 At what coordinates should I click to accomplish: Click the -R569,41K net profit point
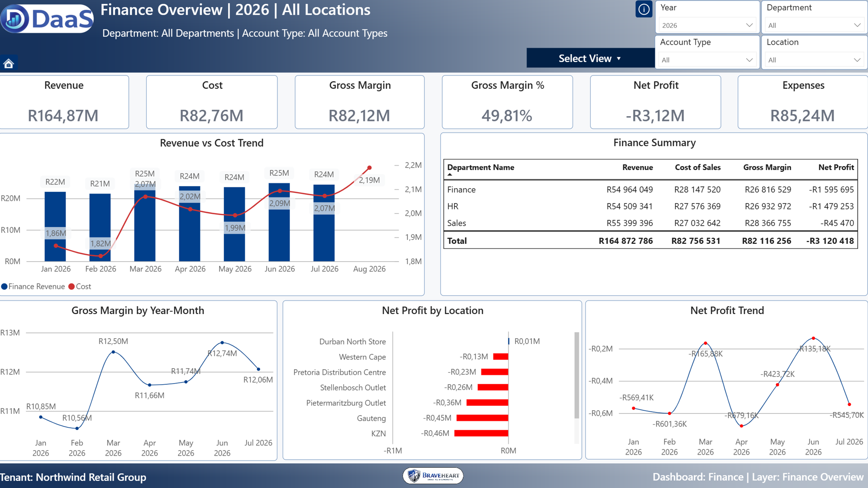pyautogui.click(x=634, y=408)
